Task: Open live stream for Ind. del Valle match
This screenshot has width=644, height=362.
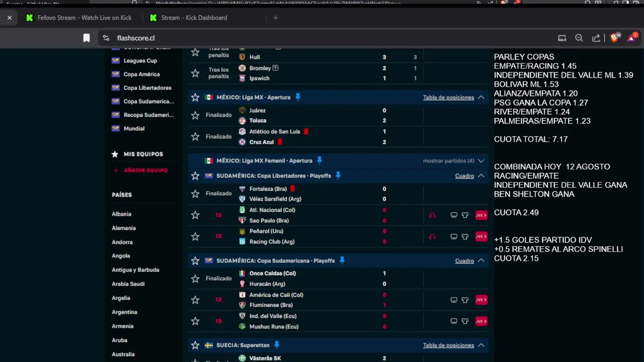Action: coord(481,321)
